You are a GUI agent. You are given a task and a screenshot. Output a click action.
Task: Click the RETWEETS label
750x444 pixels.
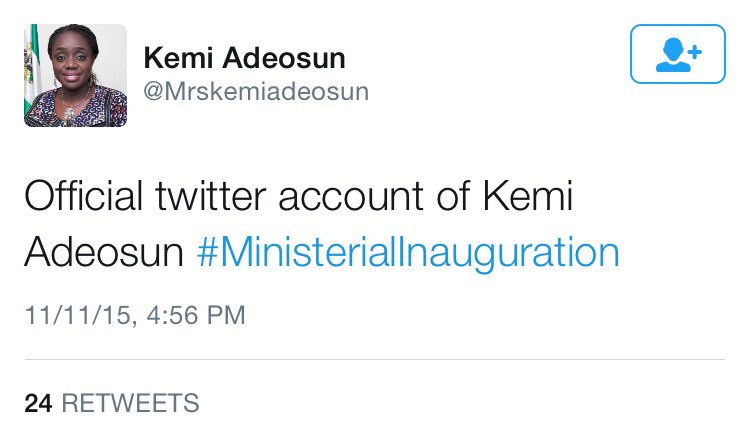point(130,403)
